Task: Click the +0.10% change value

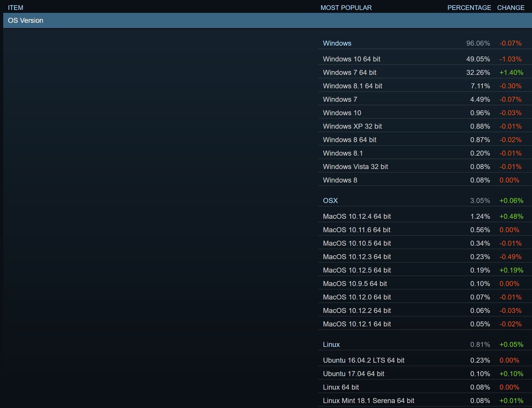Action: (x=511, y=374)
